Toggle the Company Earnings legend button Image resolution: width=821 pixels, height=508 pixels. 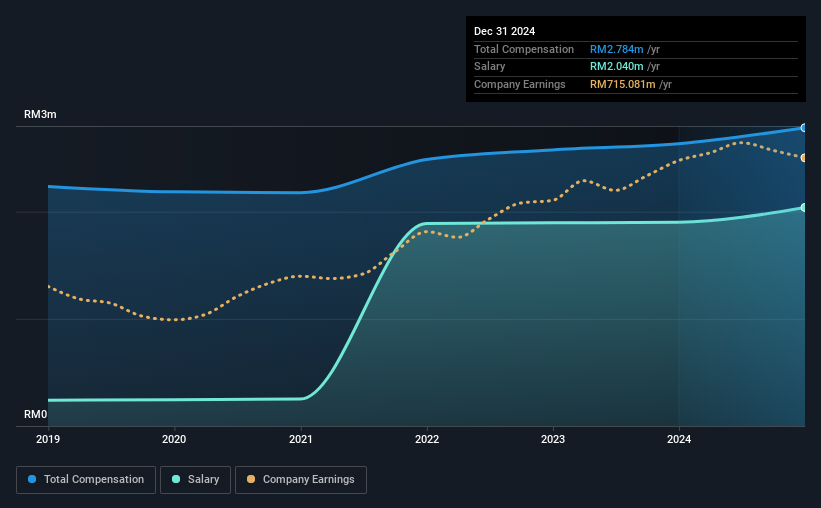(301, 480)
